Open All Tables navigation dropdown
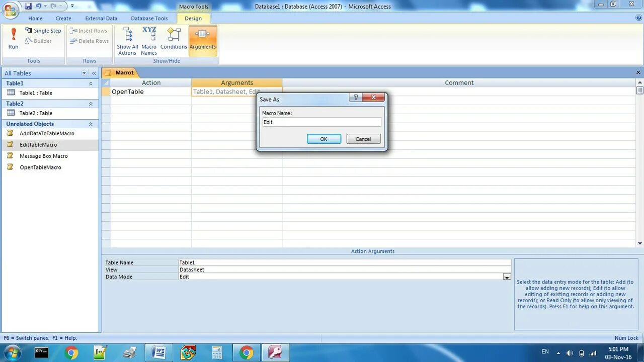Screen dimensions: 644x362 [84, 73]
